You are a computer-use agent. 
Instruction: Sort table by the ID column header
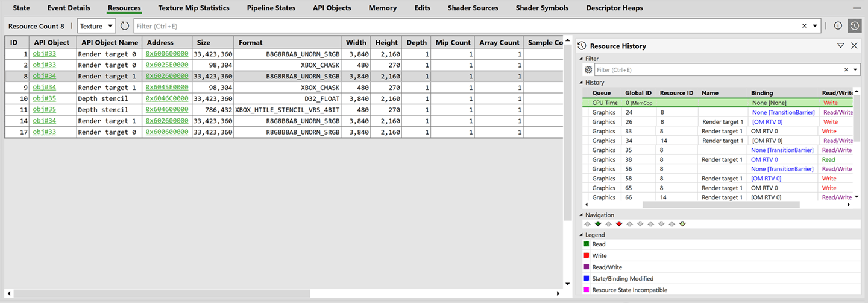click(17, 42)
